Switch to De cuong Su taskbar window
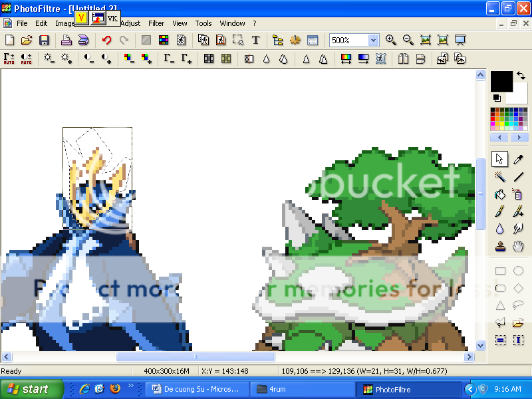 pyautogui.click(x=197, y=389)
